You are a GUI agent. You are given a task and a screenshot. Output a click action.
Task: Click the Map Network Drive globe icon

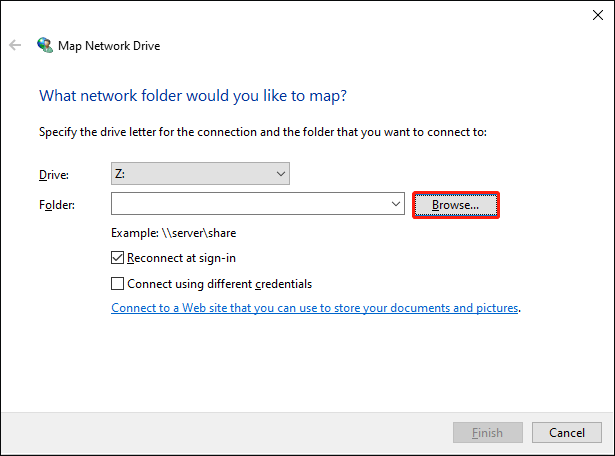(x=45, y=45)
